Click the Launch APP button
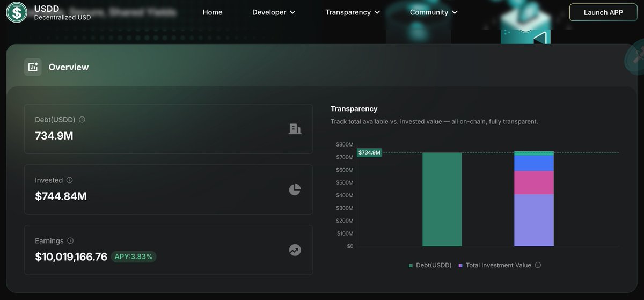644x300 pixels. 603,12
